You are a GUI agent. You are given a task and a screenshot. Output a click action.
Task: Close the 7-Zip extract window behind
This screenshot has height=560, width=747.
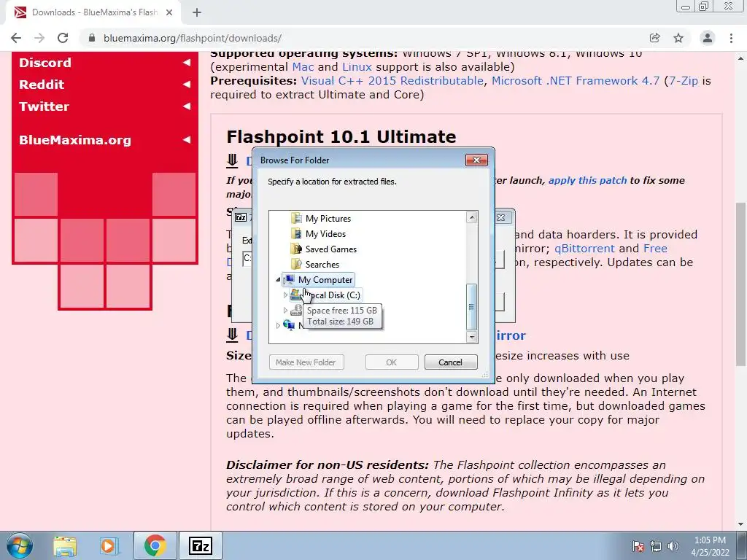(x=500, y=217)
